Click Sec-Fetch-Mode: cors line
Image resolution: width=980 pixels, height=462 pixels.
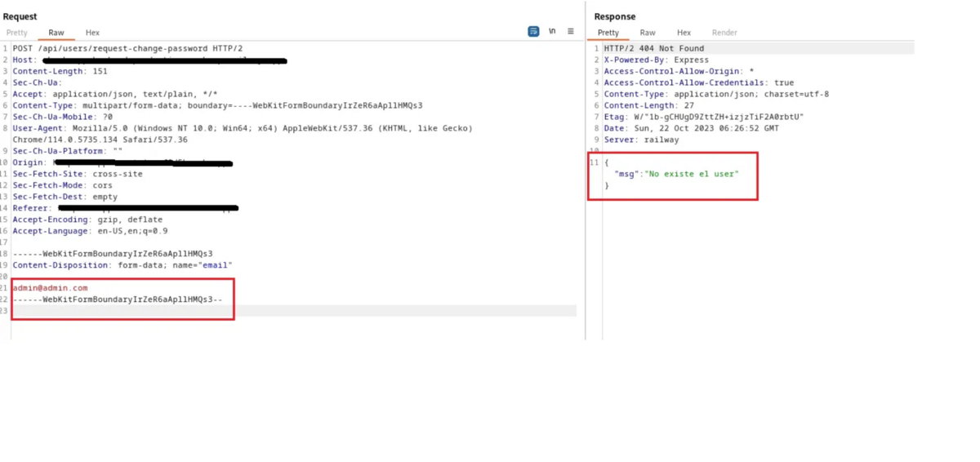tap(62, 185)
